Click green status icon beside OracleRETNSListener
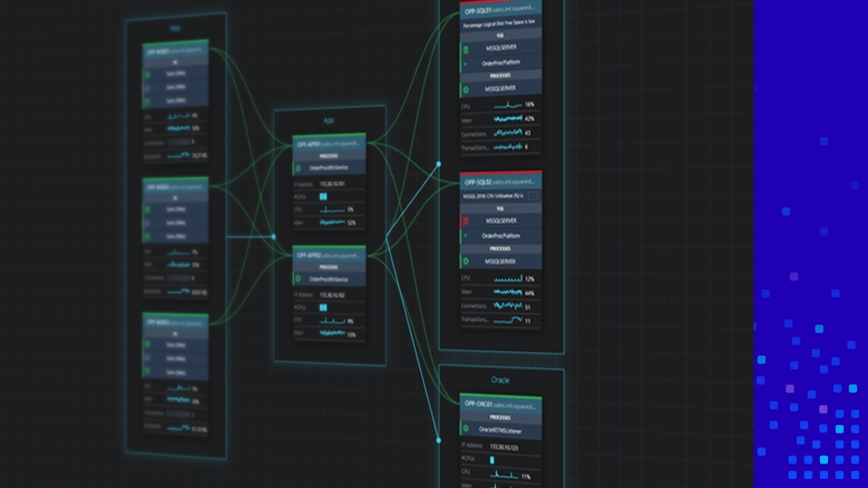 coord(465,429)
